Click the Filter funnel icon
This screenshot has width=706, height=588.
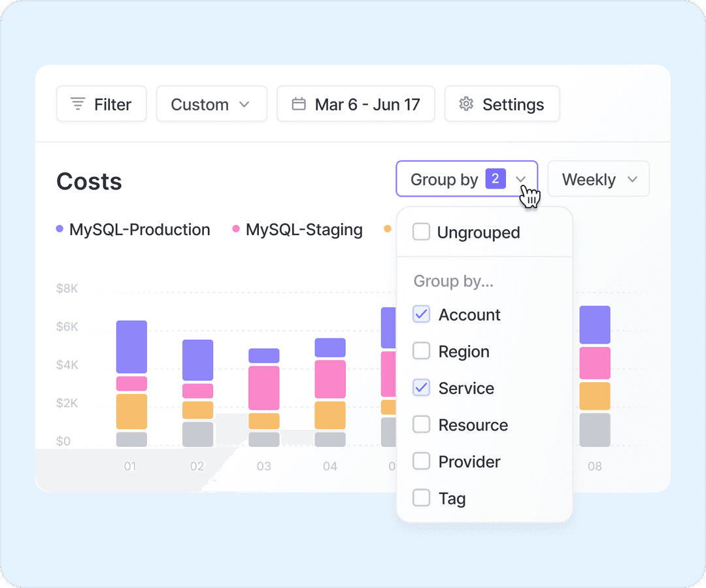(x=78, y=104)
